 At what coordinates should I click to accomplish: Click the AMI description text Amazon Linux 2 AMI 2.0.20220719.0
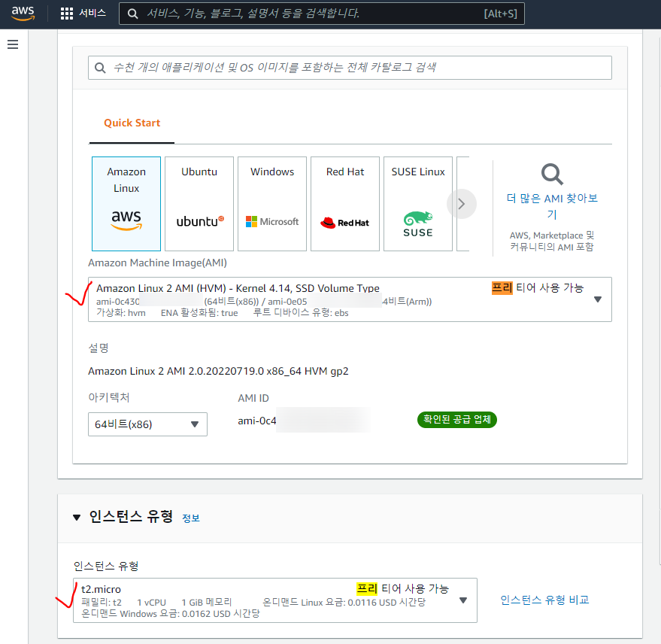pyautogui.click(x=218, y=371)
